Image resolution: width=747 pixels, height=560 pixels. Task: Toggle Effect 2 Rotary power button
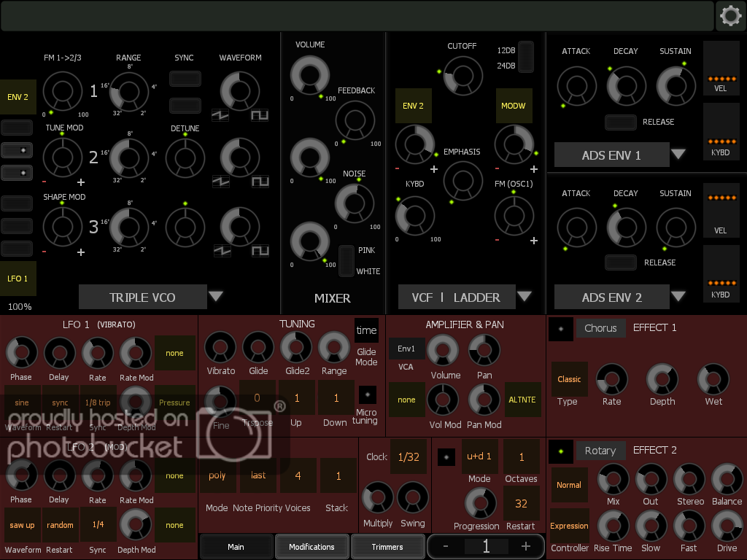561,451
